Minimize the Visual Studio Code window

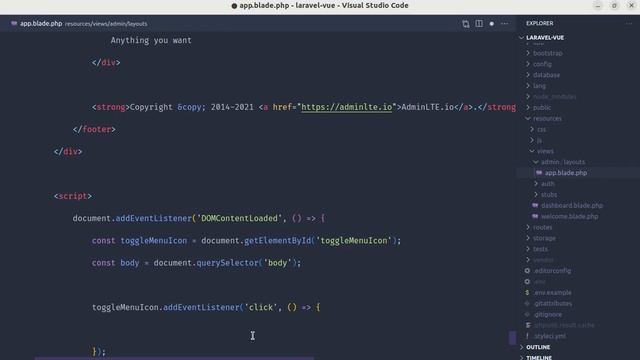(598, 6)
